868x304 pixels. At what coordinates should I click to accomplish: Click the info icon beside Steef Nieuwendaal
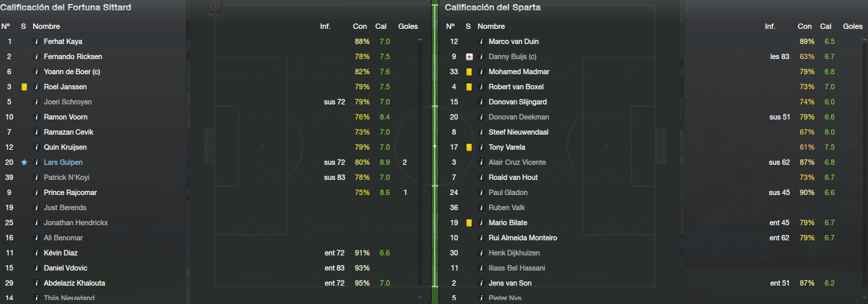pos(482,132)
